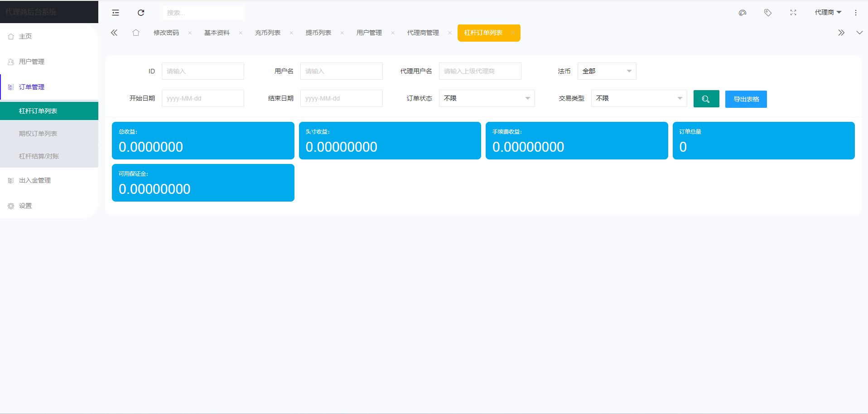Click the tag icon in the header
The image size is (868, 414).
click(x=768, y=12)
